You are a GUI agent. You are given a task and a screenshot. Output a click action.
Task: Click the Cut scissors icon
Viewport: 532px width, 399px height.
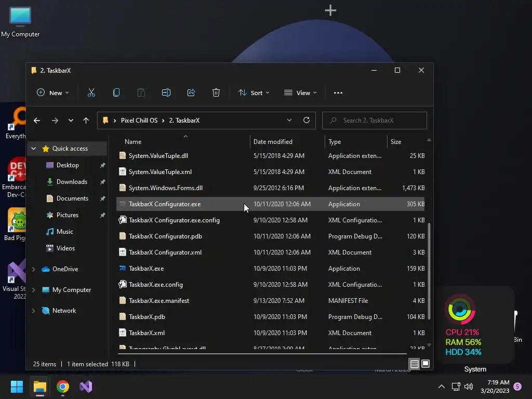pos(91,92)
